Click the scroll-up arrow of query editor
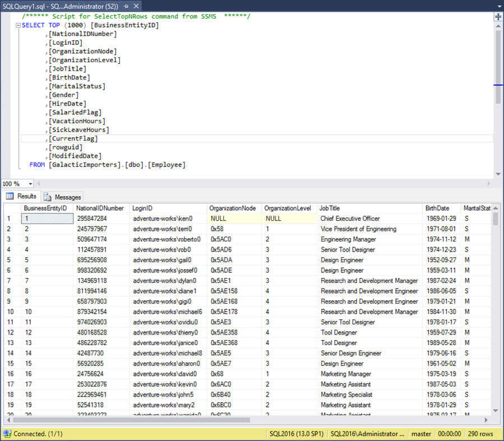 (x=498, y=26)
